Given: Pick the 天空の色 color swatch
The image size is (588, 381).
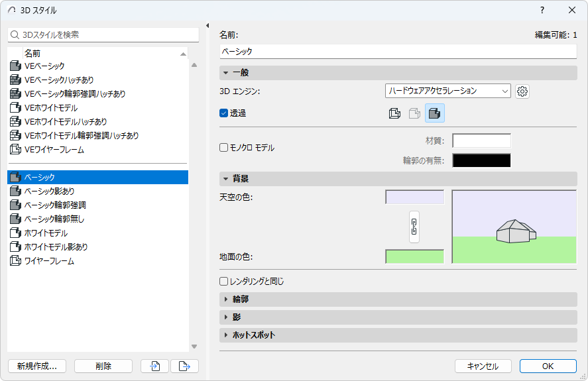Looking at the screenshot, I should tap(415, 197).
